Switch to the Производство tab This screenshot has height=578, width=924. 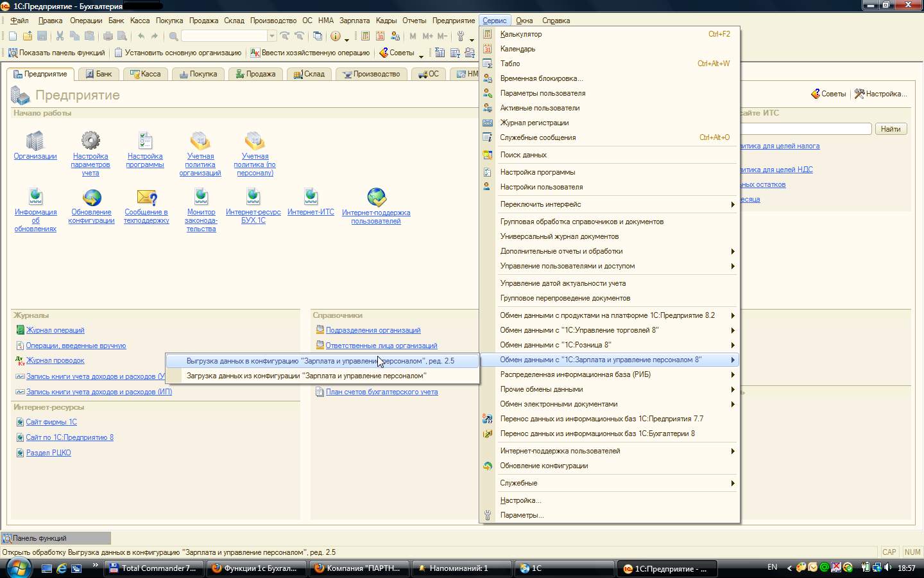tap(371, 74)
